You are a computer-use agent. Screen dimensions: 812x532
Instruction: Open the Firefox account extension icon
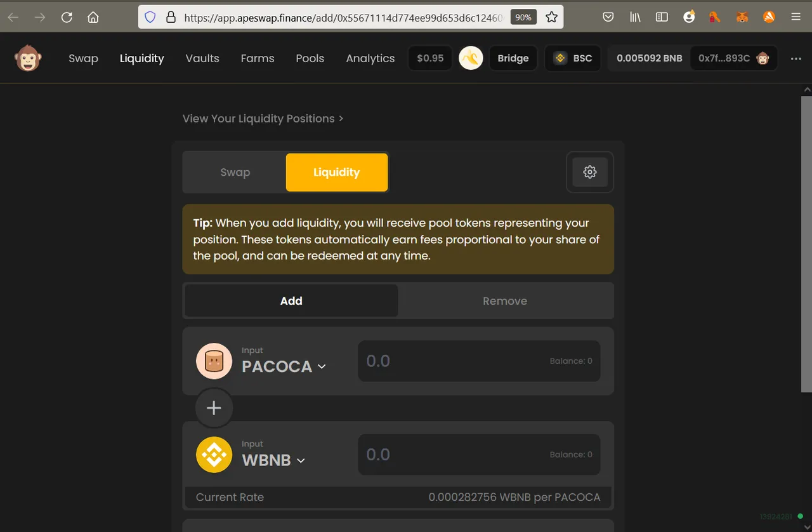(689, 17)
